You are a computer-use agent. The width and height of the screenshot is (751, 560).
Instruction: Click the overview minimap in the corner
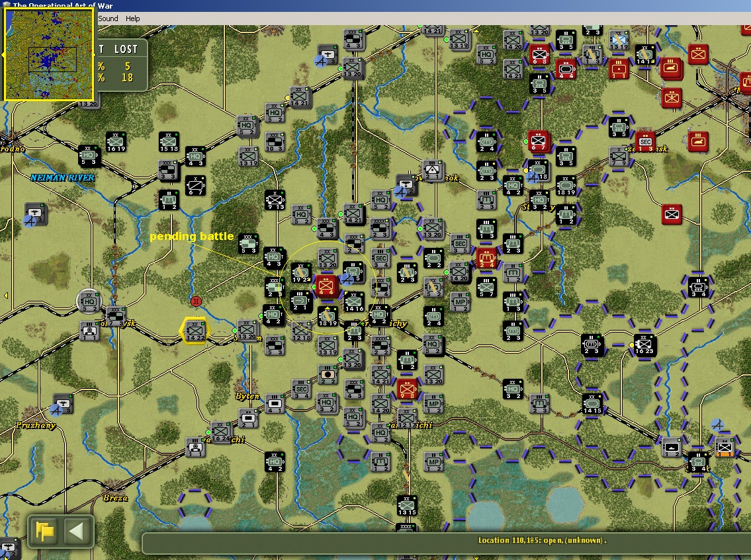click(x=49, y=55)
